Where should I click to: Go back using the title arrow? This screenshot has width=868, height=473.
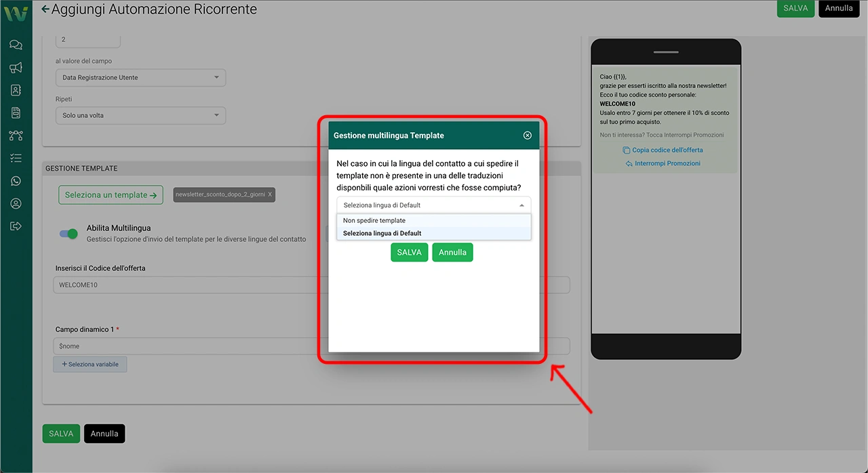(x=45, y=9)
